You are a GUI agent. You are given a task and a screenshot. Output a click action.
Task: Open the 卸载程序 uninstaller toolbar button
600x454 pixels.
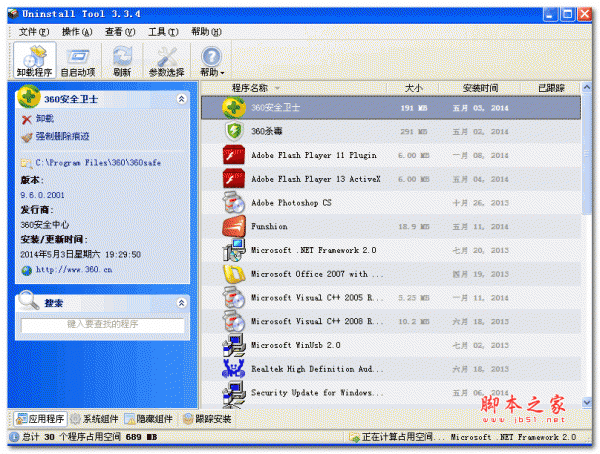[x=34, y=60]
